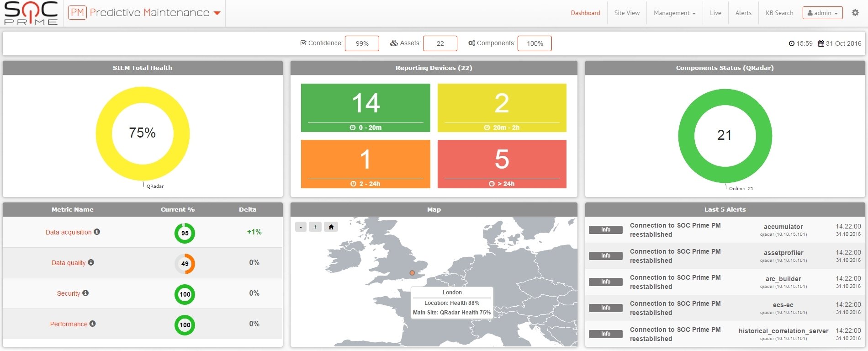
Task: Click the Confidence 99% value box
Action: 362,43
